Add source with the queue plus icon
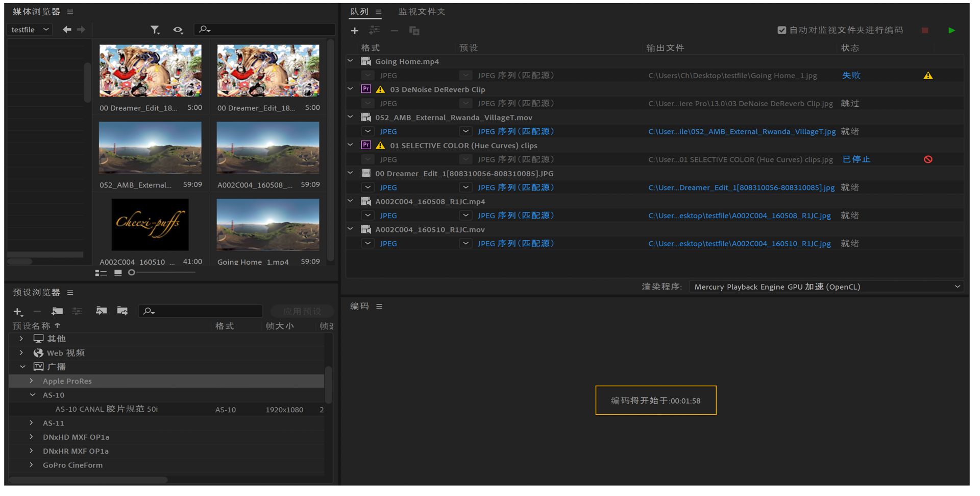The image size is (980, 496). [x=355, y=31]
